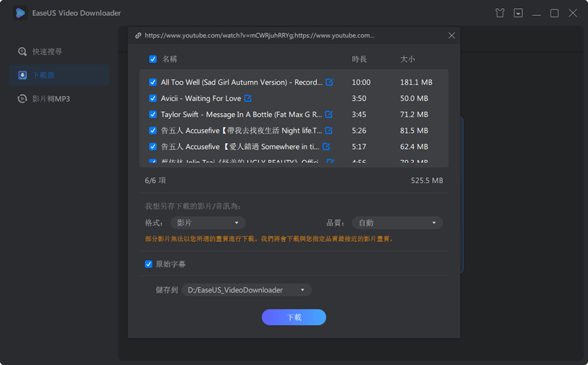Screen dimensions: 588x365
Task: Toggle the select-all 名稱 checkbox
Action: (x=153, y=59)
